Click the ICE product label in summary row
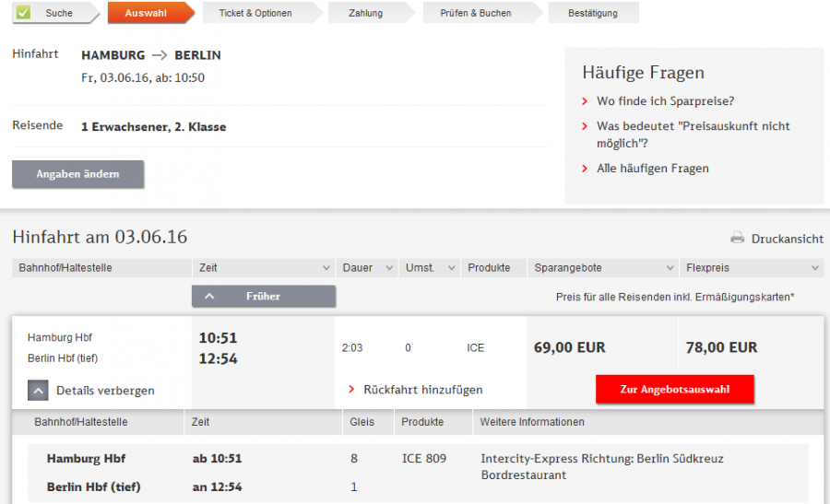830x504 pixels. coord(475,348)
